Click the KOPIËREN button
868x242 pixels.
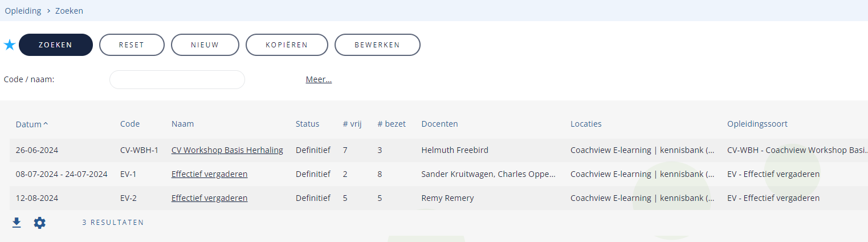pos(287,45)
